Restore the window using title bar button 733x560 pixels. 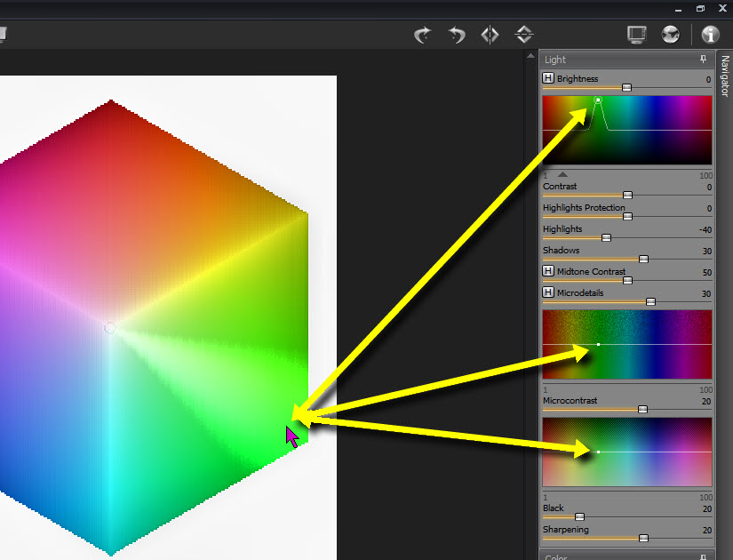pyautogui.click(x=700, y=8)
